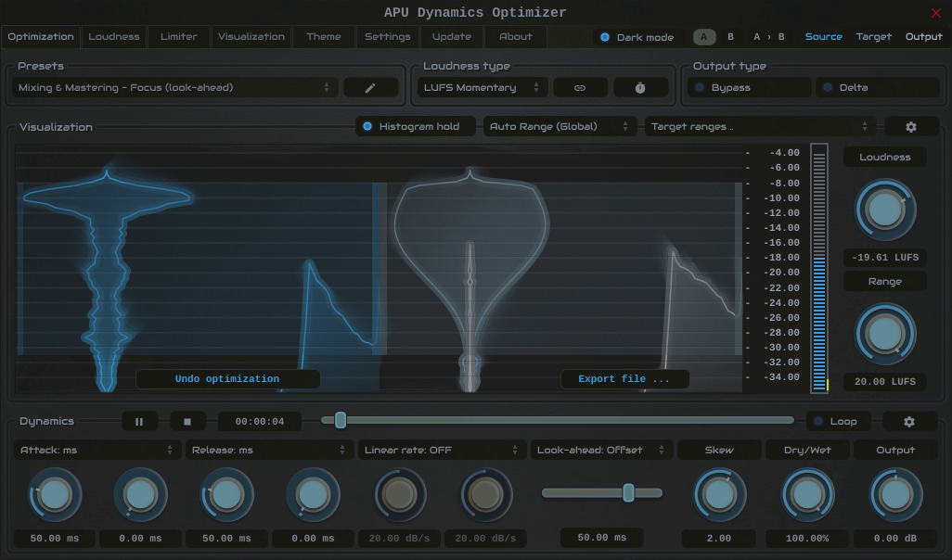Click the -19.61 LUFS loudness value field
The image size is (952, 560).
pyautogui.click(x=885, y=258)
